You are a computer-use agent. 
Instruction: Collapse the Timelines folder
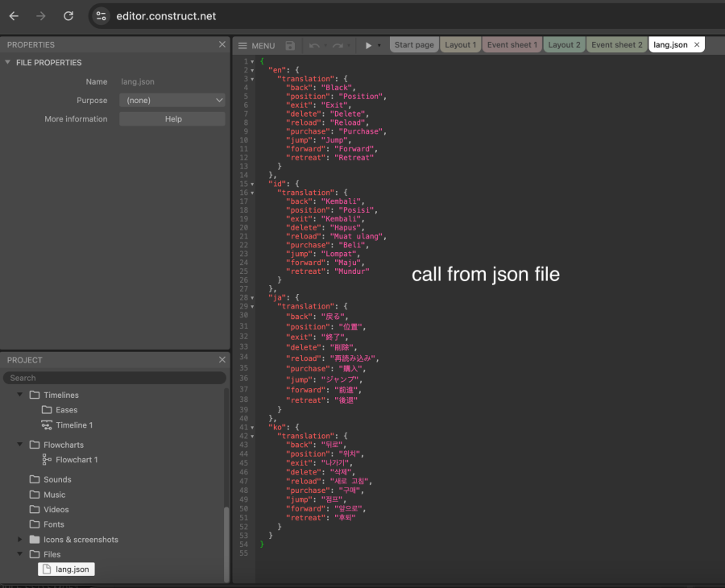coord(20,395)
